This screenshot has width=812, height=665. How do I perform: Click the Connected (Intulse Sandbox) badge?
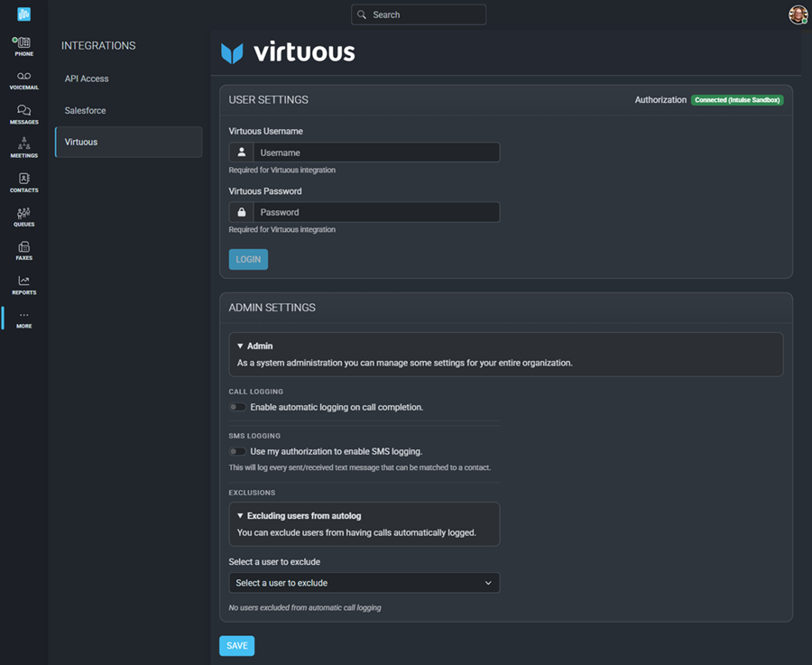[x=737, y=100]
